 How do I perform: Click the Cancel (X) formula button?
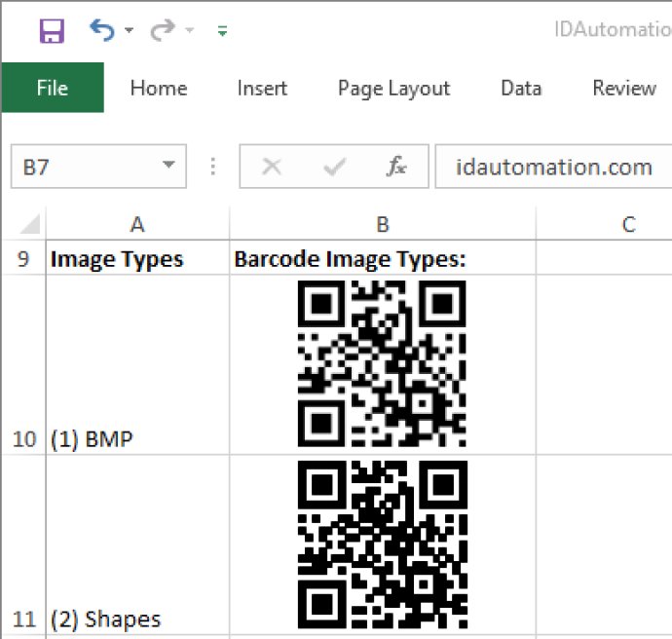tap(272, 167)
